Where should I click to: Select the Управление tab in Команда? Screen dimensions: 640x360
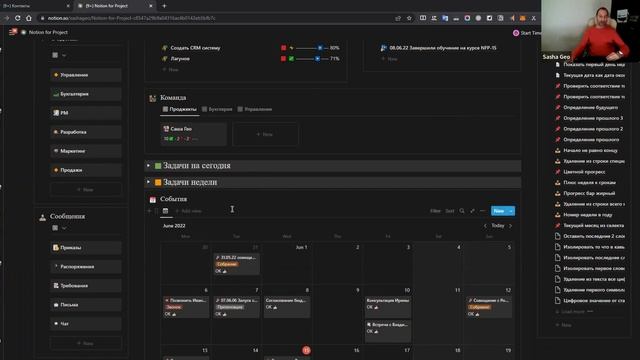[x=255, y=109]
